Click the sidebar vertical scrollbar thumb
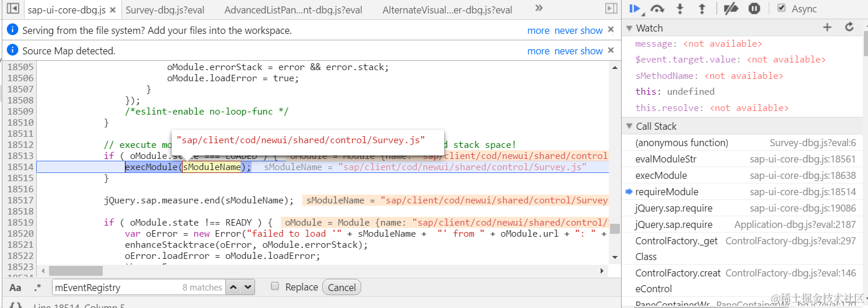868x308 pixels. (864, 42)
